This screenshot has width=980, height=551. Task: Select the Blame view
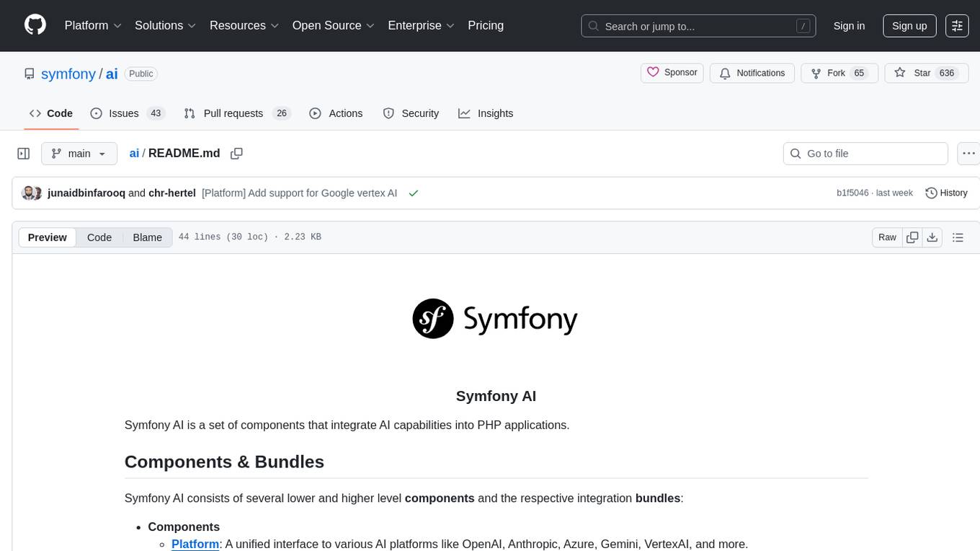147,237
